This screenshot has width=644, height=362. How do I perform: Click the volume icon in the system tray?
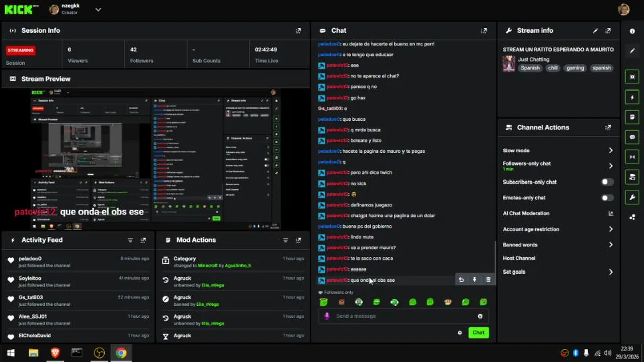tap(607, 353)
